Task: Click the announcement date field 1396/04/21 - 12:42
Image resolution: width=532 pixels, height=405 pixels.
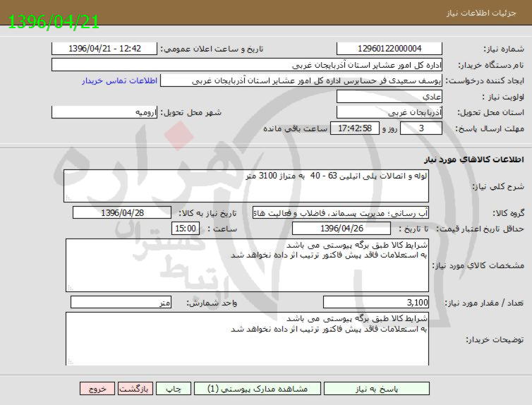Action: 104,49
